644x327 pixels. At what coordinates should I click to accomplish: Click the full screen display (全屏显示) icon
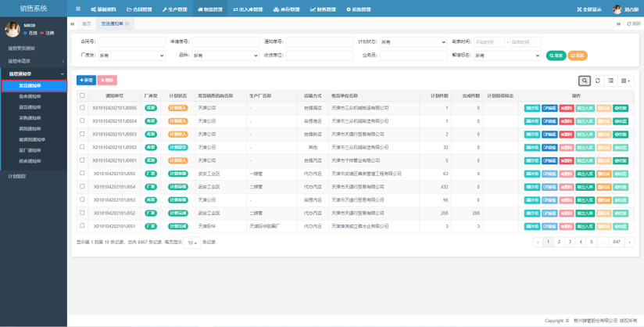(x=589, y=9)
